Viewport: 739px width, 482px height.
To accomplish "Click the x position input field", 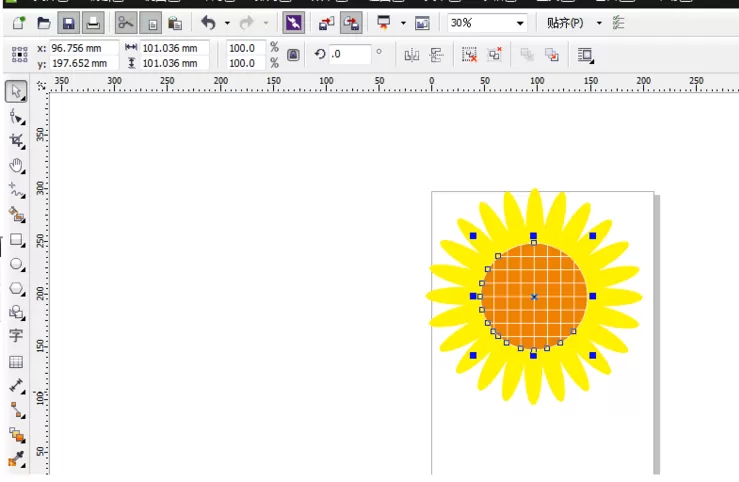I will coord(83,48).
